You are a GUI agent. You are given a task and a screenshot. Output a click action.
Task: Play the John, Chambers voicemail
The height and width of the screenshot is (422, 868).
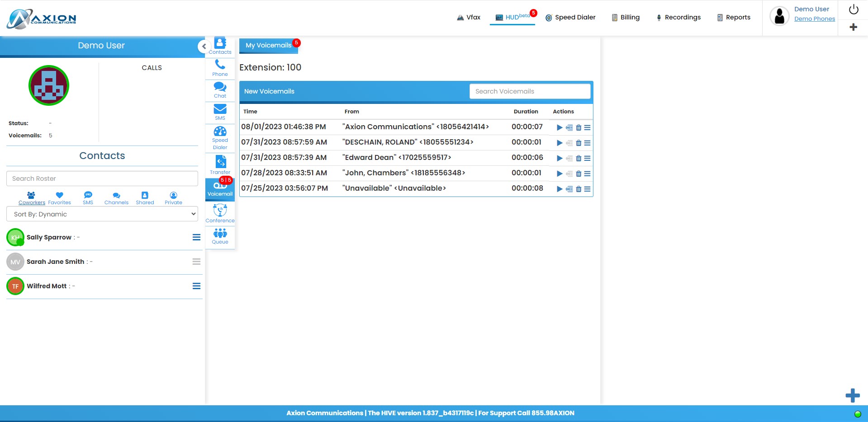(x=560, y=174)
